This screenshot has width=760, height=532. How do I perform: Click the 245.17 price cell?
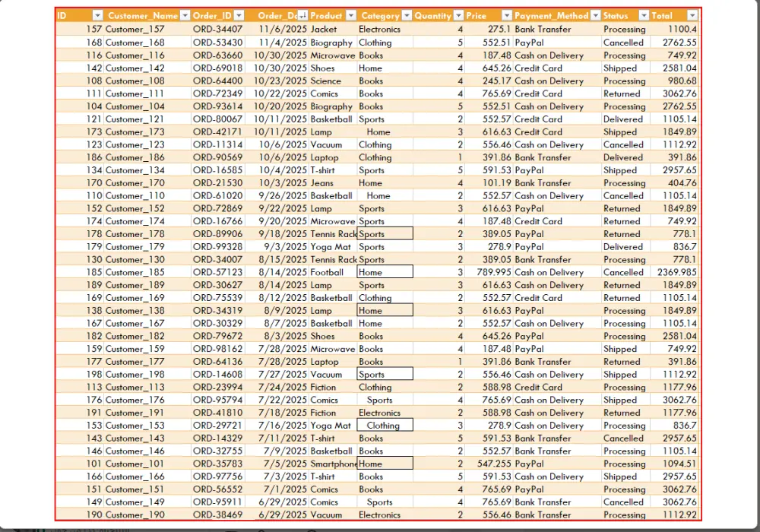(488, 81)
